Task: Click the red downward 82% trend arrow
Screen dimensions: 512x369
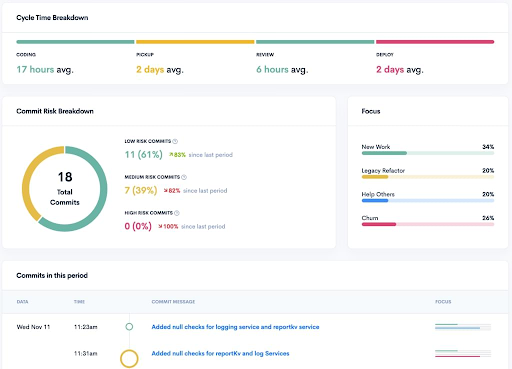Action: coord(166,191)
